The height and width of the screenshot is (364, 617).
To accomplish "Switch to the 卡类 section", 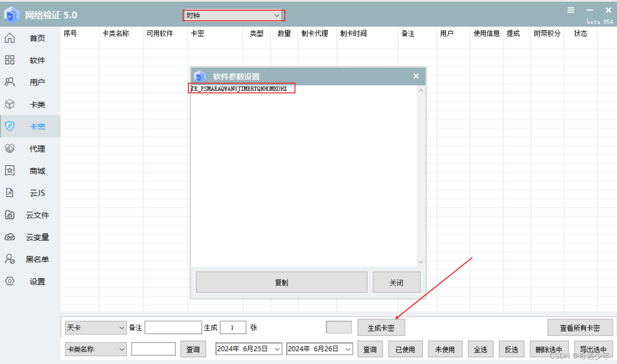I will click(38, 104).
